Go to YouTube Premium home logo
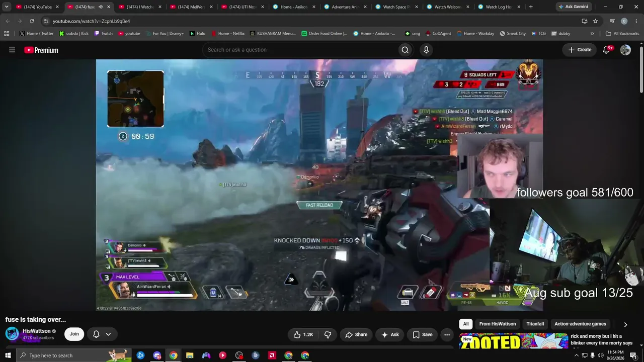The height and width of the screenshot is (362, 644). tap(41, 50)
